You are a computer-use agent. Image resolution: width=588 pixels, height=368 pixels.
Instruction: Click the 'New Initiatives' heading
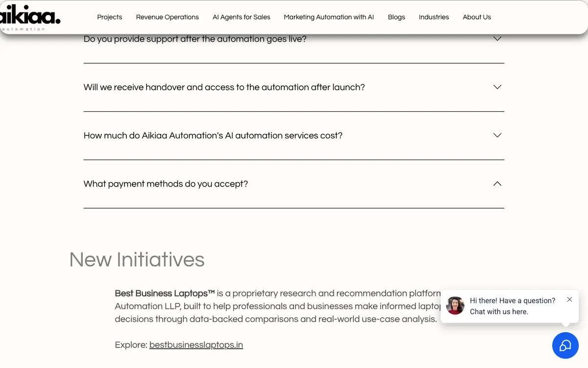pos(137,260)
